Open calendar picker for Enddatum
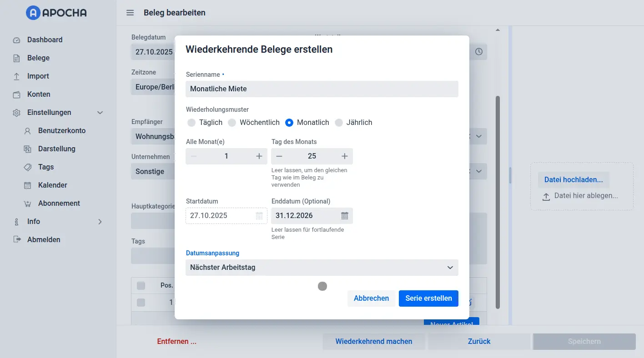 click(x=345, y=216)
